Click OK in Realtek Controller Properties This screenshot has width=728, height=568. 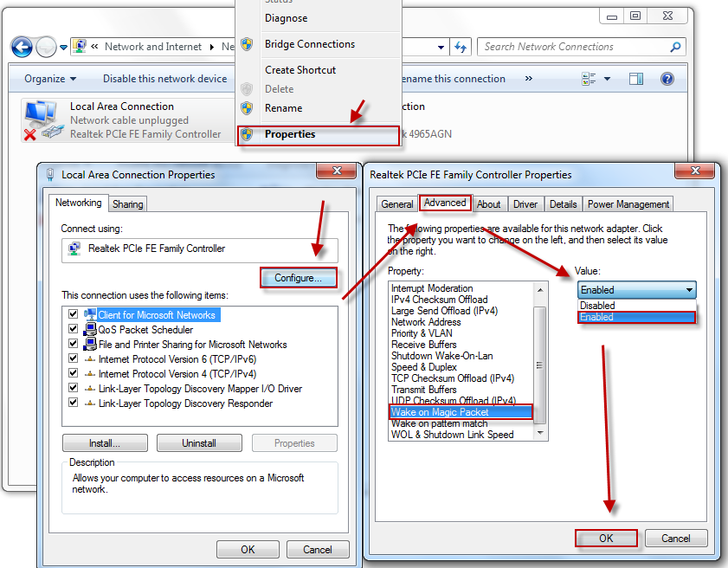pyautogui.click(x=606, y=539)
